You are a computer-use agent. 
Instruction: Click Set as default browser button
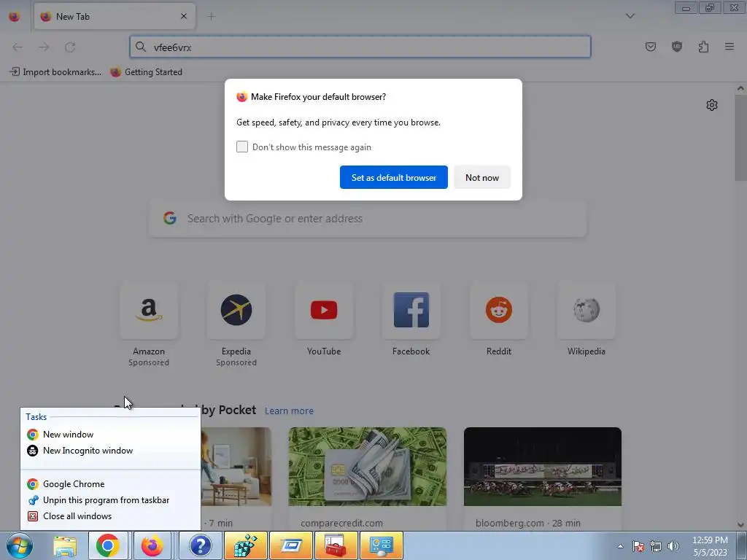pyautogui.click(x=393, y=177)
